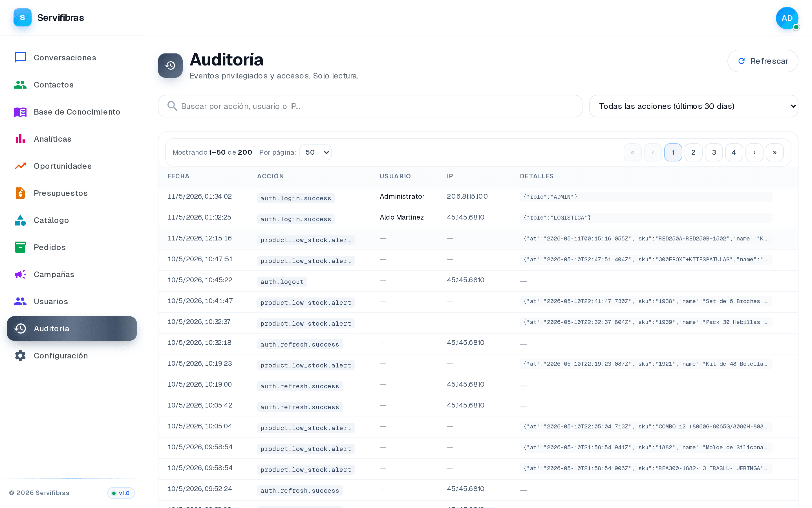This screenshot has height=508, width=812.
Task: Click details with sku RED250A-RED250B+1502
Action: click(x=646, y=238)
